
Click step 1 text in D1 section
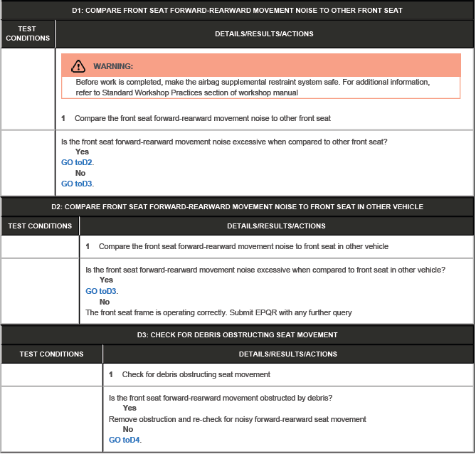click(x=202, y=118)
